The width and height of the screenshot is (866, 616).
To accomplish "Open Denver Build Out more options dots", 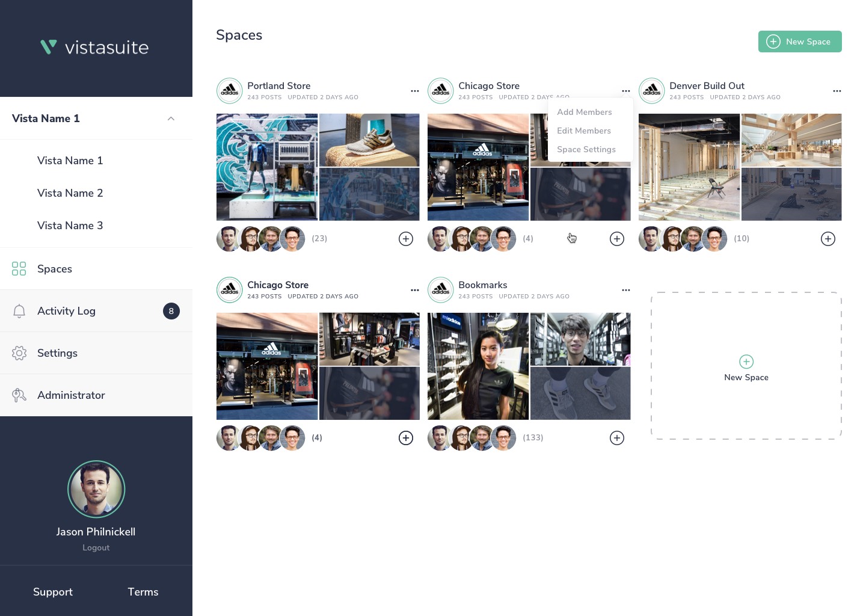I will pos(837,91).
